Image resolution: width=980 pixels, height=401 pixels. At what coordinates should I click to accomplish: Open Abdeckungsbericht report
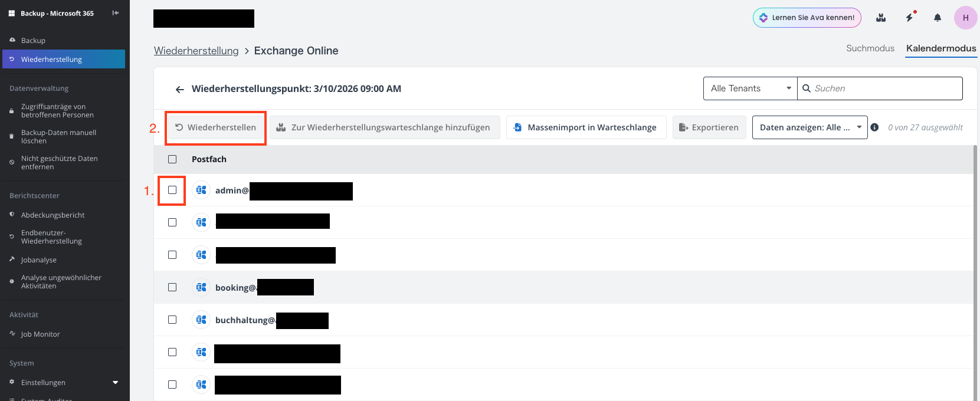(53, 215)
